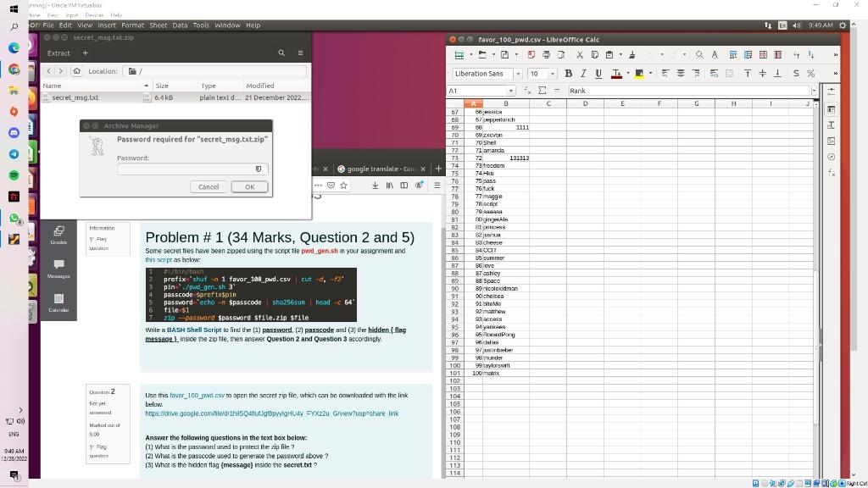Click the Cut icon in Calc toolbar
This screenshot has width=868, height=488.
(x=580, y=55)
